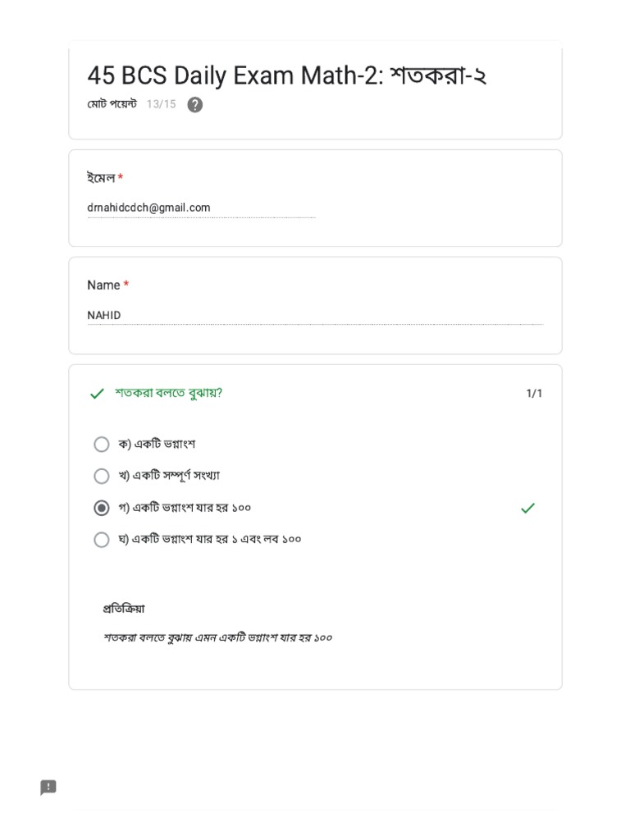
Task: Click the green tick beside option গ
Action: click(x=527, y=509)
